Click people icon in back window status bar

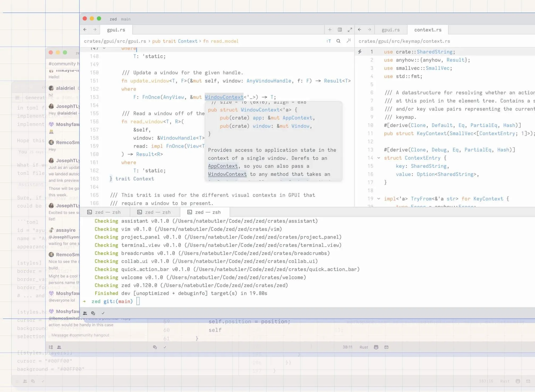25,381
